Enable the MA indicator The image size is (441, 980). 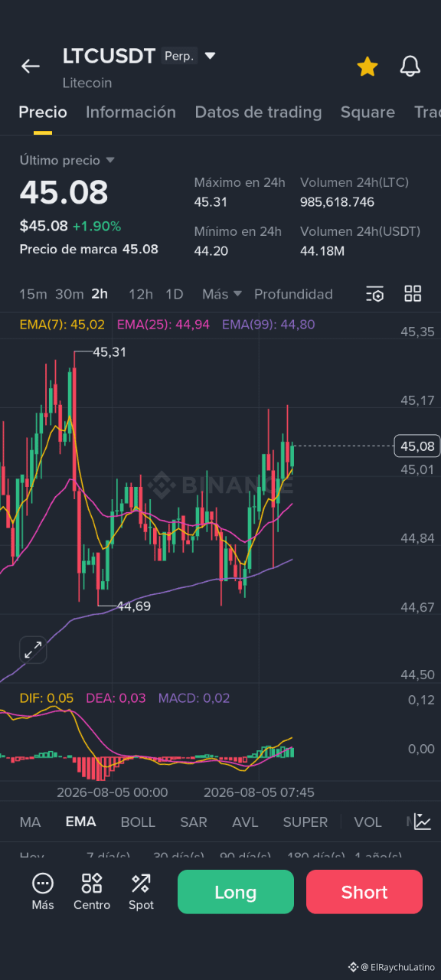(x=30, y=822)
